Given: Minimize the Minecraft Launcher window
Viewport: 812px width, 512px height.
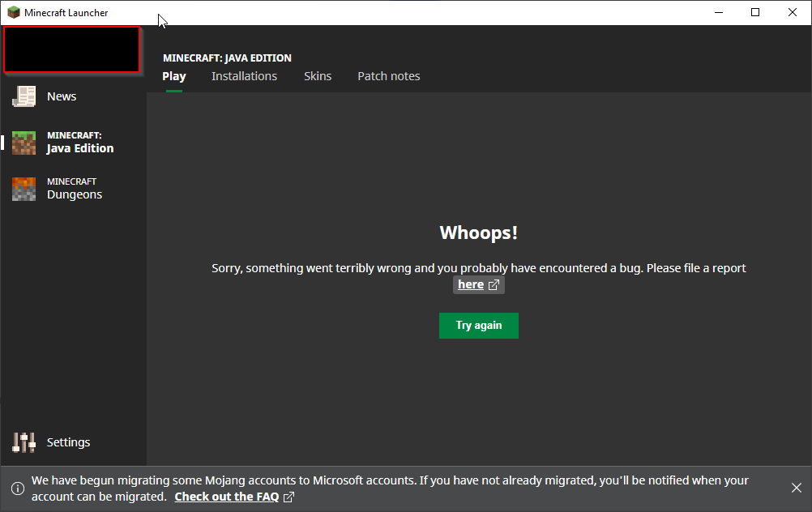Looking at the screenshot, I should (x=719, y=12).
